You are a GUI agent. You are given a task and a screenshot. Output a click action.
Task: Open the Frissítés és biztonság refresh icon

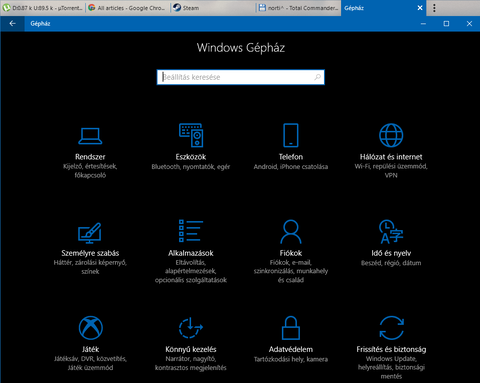(391, 328)
